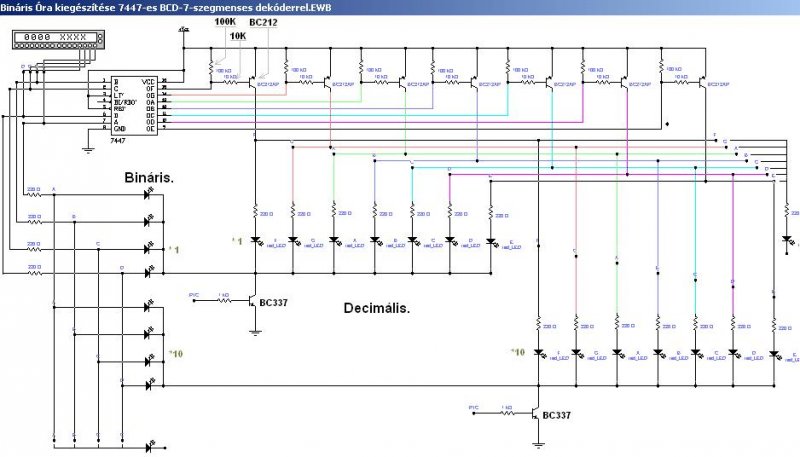Select segment F red LED in the *1 row

pyautogui.click(x=256, y=240)
